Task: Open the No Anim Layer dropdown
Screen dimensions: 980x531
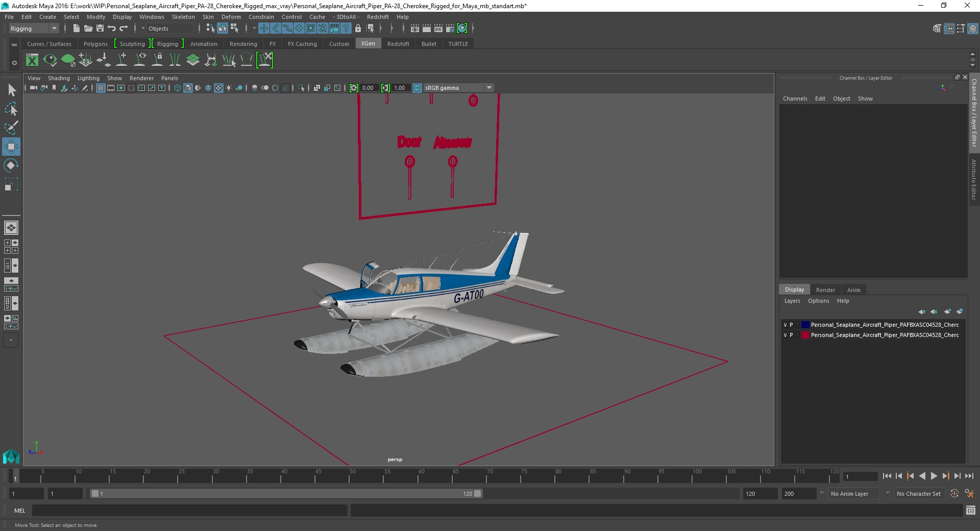Action: click(853, 494)
